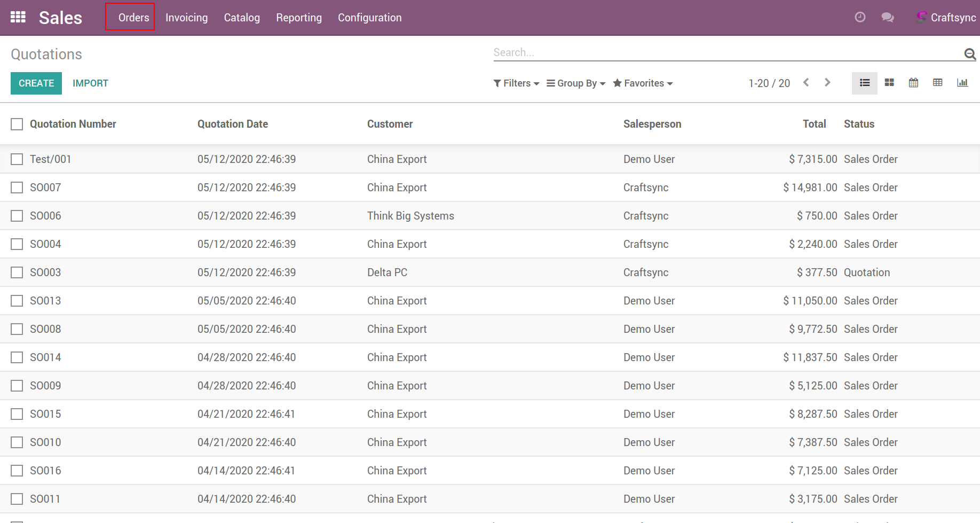Switch to Pivot table view
The width and height of the screenshot is (980, 523).
pyautogui.click(x=937, y=83)
